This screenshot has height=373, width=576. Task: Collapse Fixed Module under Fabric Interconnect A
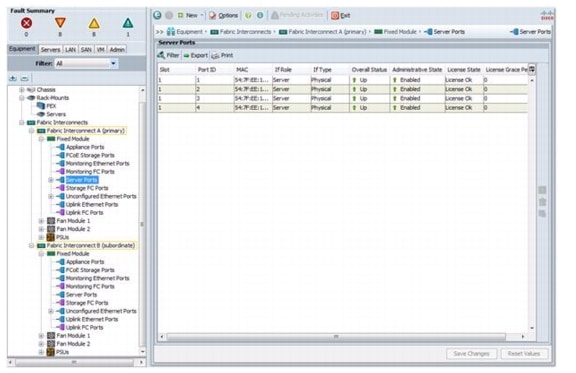(41, 139)
